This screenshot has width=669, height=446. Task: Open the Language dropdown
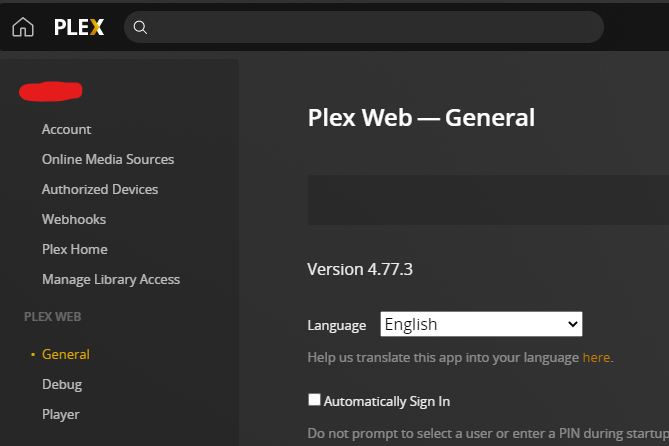point(481,324)
